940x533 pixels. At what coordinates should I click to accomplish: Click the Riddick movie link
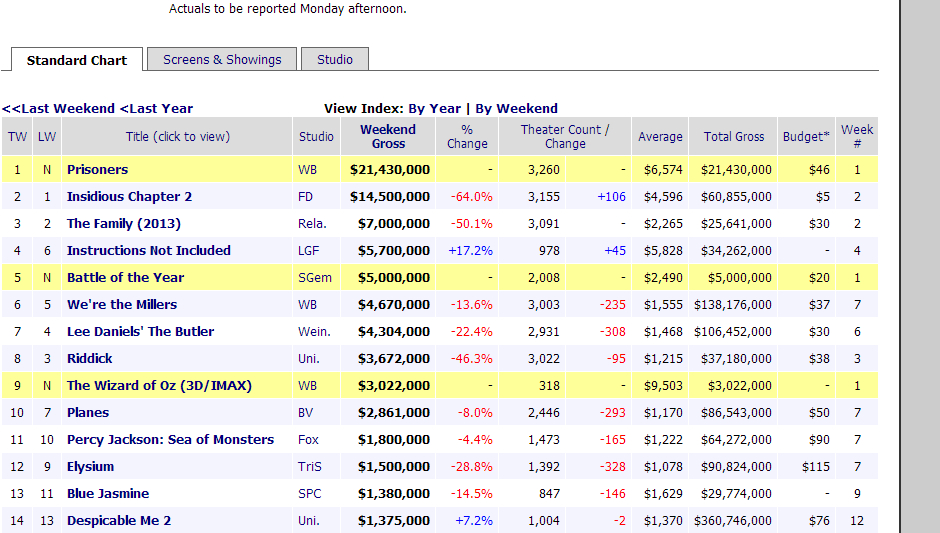tap(89, 359)
